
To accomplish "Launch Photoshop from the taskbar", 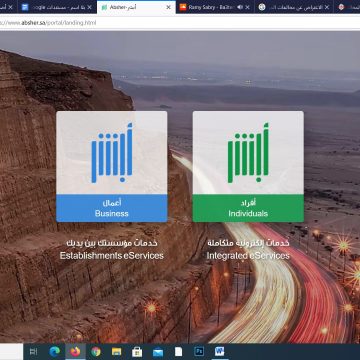I will pyautogui.click(x=199, y=352).
